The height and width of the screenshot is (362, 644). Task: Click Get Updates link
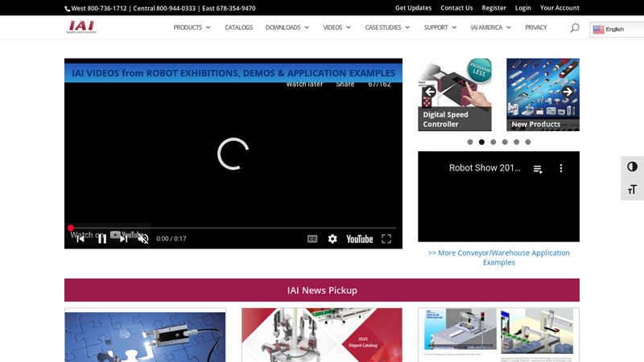pyautogui.click(x=413, y=8)
